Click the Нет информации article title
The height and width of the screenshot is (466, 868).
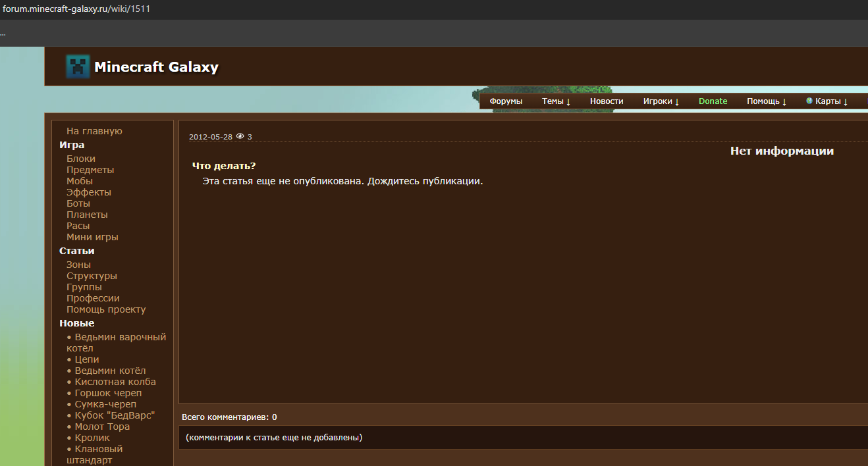point(782,151)
